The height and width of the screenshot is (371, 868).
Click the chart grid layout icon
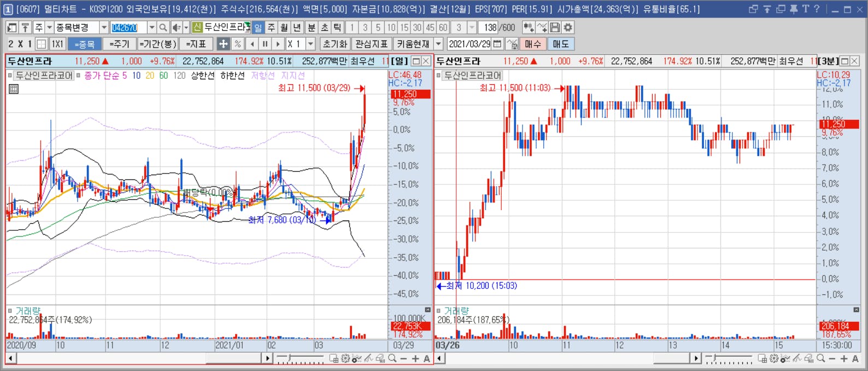point(41,44)
